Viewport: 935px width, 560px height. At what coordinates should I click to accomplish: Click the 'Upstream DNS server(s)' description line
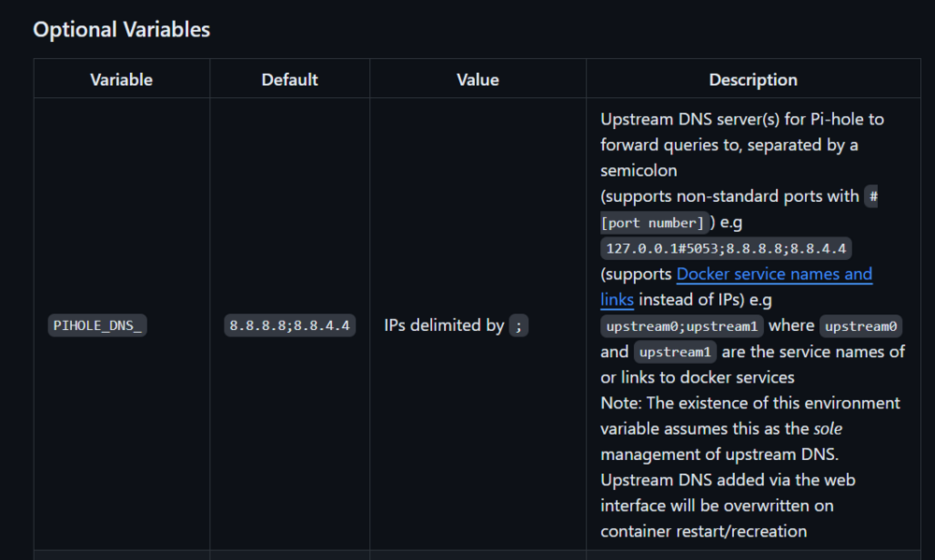click(741, 120)
